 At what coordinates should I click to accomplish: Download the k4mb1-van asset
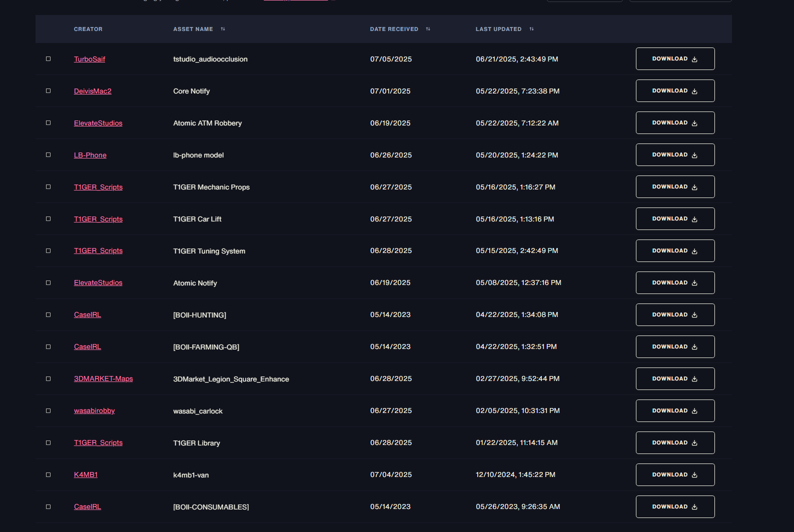pyautogui.click(x=675, y=475)
